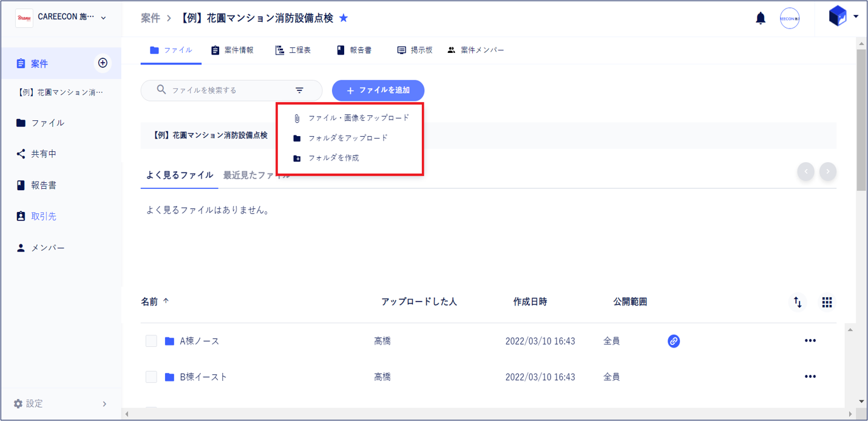Expand the CAREECON company switcher chevron

click(103, 18)
